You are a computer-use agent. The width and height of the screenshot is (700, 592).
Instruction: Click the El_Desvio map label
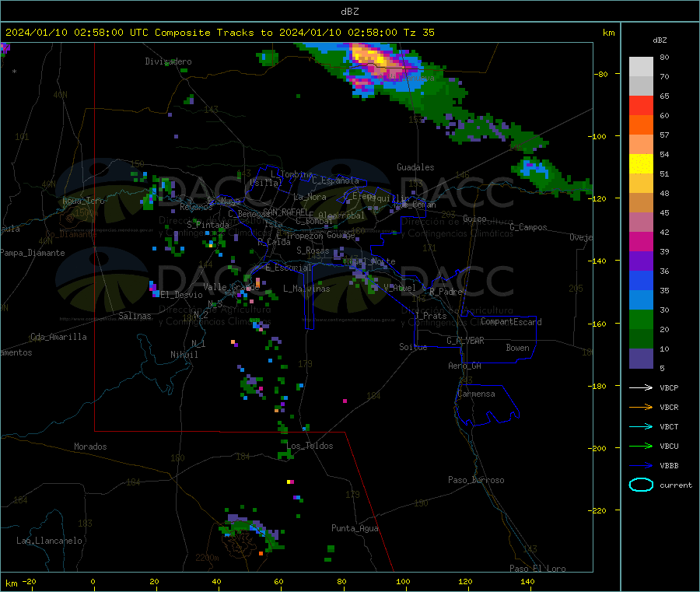pos(181,295)
